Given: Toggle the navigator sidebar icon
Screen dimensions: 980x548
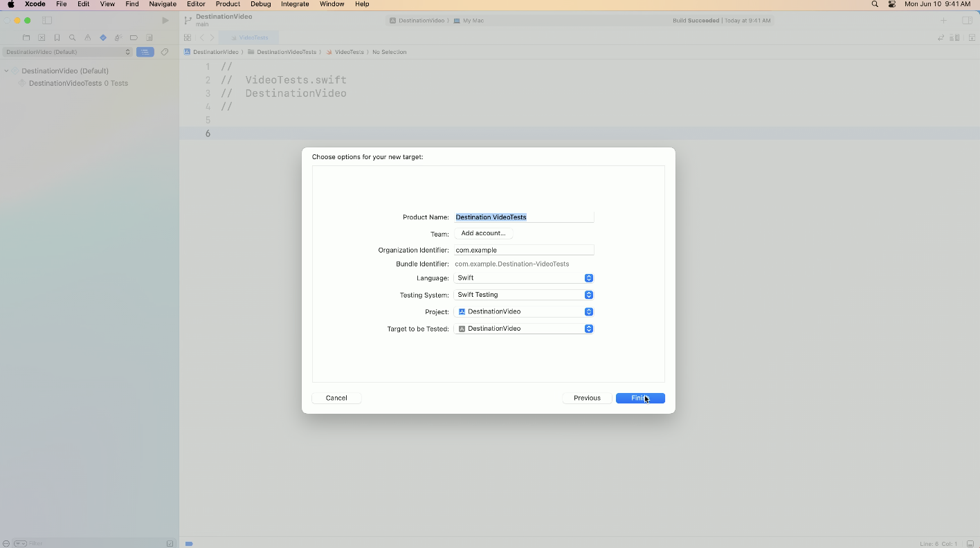Looking at the screenshot, I should (x=47, y=21).
